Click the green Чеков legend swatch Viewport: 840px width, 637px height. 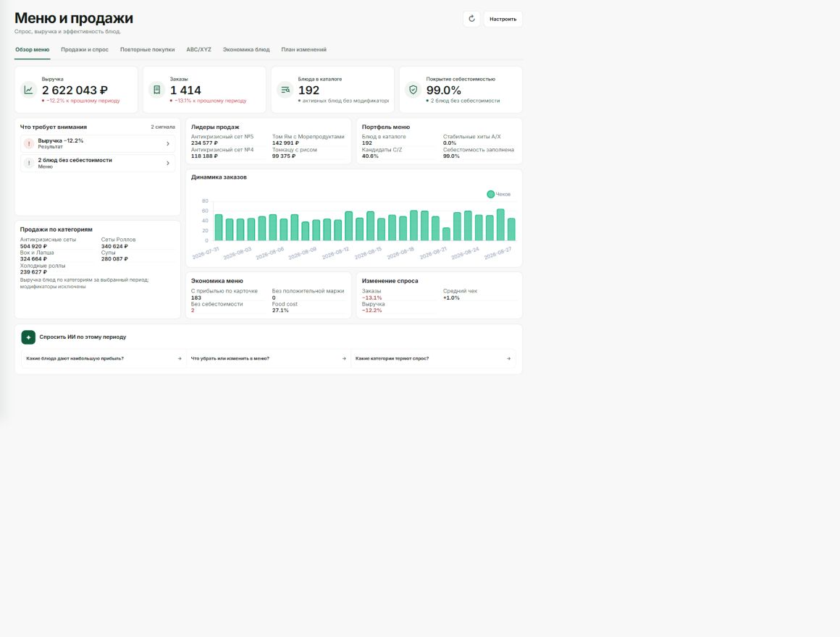[491, 194]
